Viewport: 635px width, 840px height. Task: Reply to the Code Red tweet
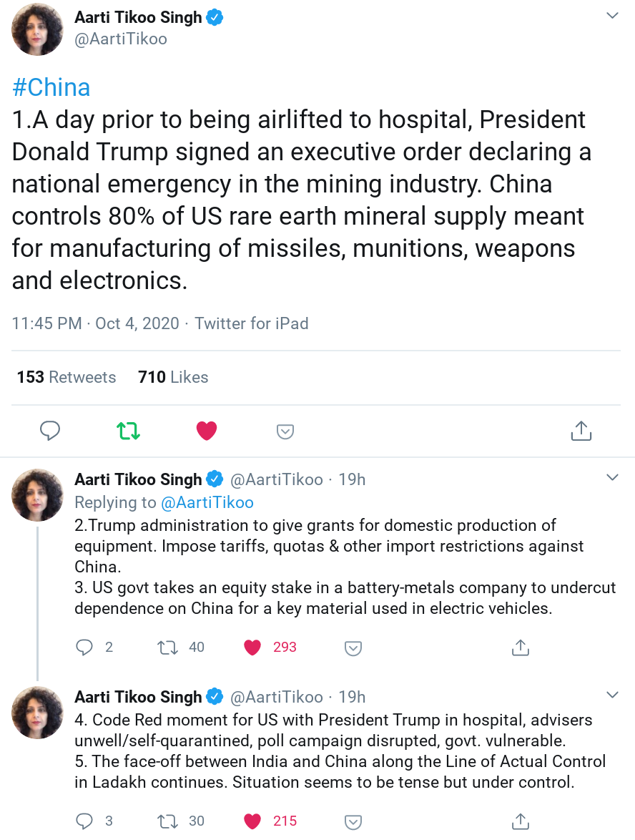pyautogui.click(x=84, y=821)
